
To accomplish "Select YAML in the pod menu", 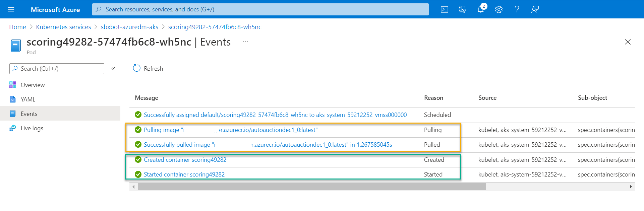I will 28,99.
